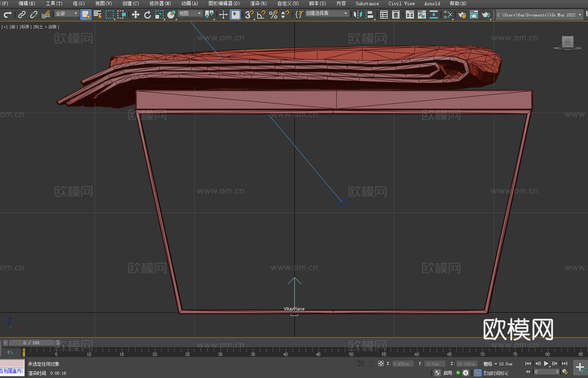The width and height of the screenshot is (588, 378).
Task: Open 组(G) menu
Action: pos(79,3)
